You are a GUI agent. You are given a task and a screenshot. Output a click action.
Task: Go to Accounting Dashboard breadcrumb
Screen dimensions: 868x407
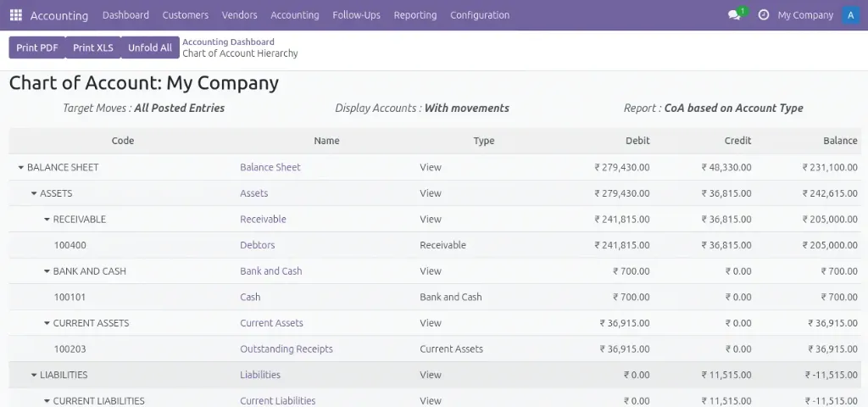228,42
